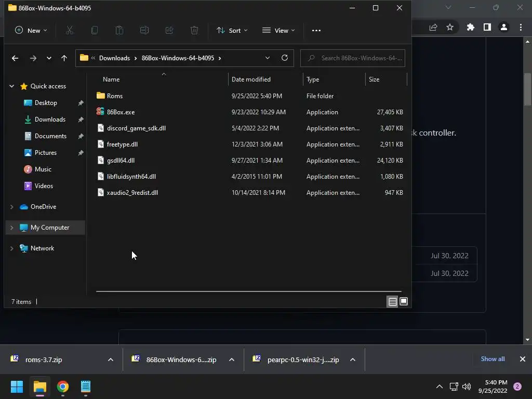Open the See more ellipsis menu
The width and height of the screenshot is (532, 399).
[x=316, y=30]
